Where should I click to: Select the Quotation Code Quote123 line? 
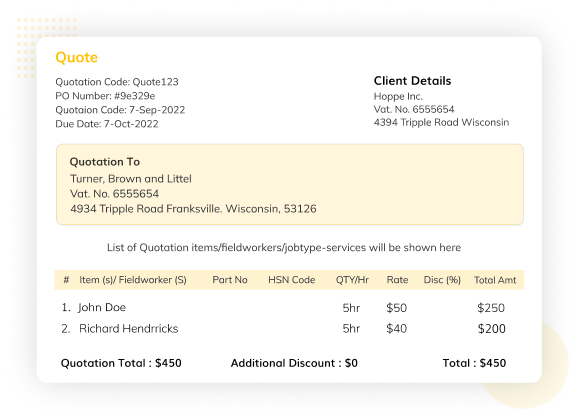coord(117,82)
